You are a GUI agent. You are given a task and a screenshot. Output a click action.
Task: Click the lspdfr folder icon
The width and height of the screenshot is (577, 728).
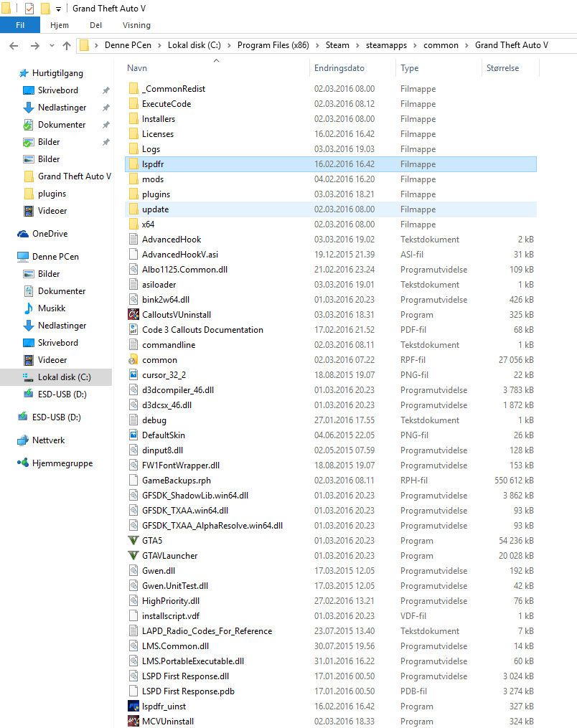pyautogui.click(x=133, y=164)
